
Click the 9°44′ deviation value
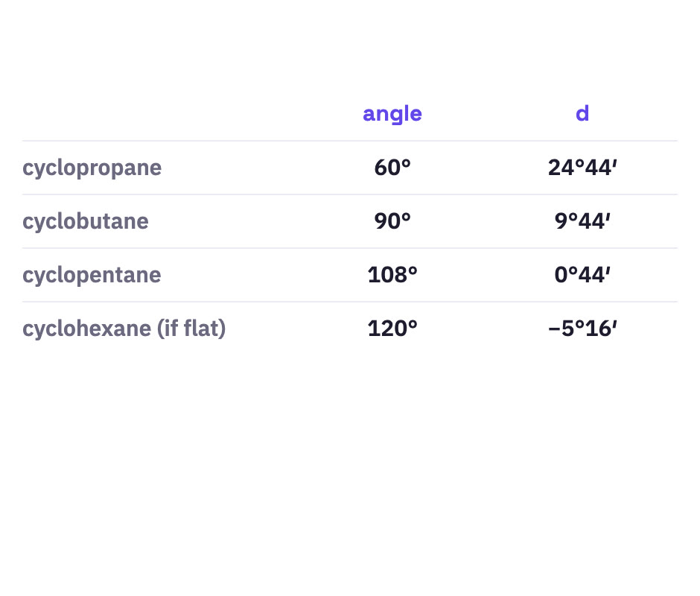(x=582, y=221)
